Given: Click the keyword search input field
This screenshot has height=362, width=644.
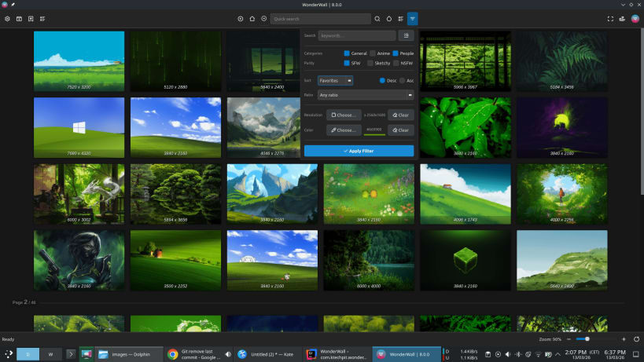Looking at the screenshot, I should click(357, 35).
